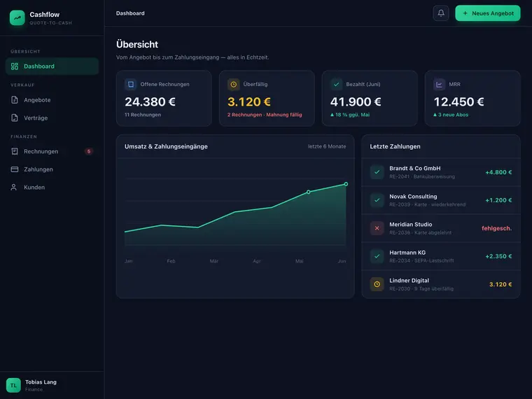Open Verträge in the sidebar
Viewport: 532px width, 399px height.
[52, 118]
